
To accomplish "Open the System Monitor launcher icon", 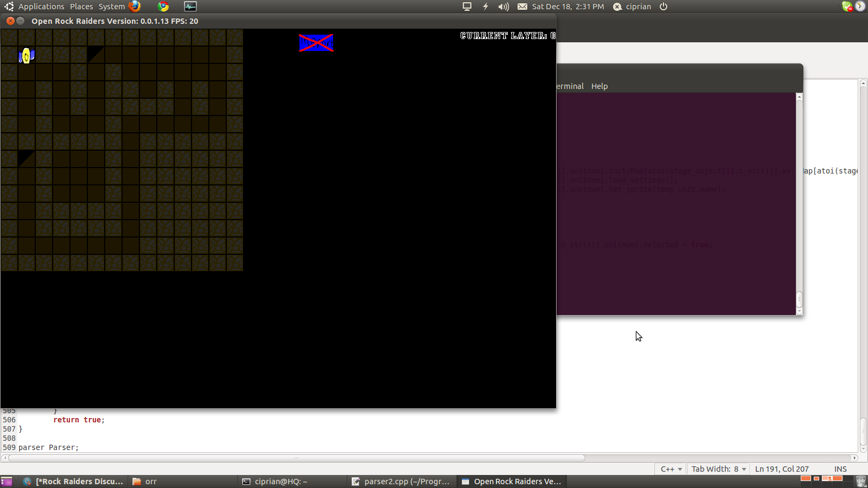I will (190, 7).
